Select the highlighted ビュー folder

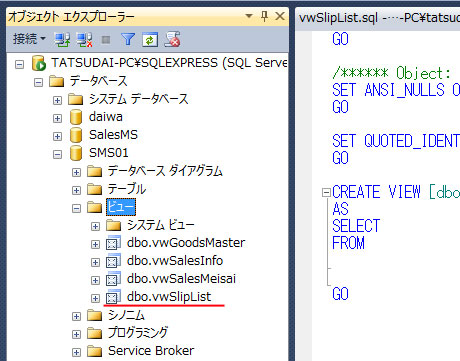click(121, 207)
